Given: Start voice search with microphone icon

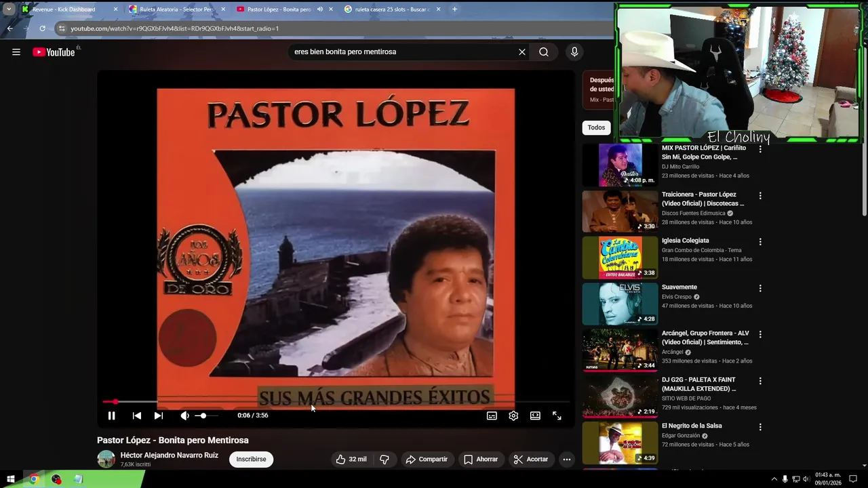Looking at the screenshot, I should [x=574, y=52].
